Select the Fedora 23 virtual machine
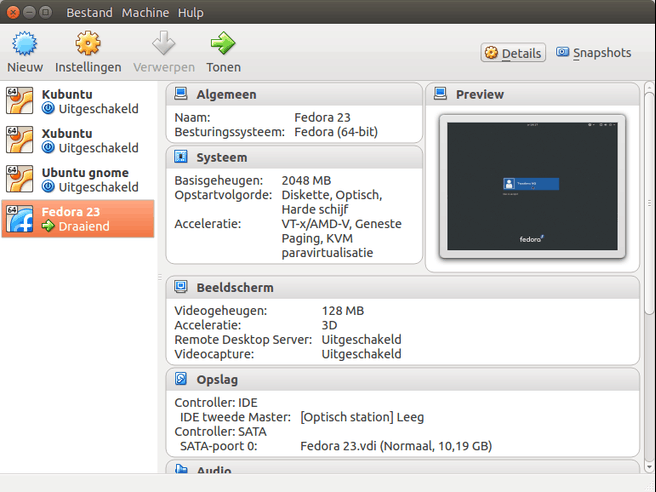656x492 pixels. (78, 218)
